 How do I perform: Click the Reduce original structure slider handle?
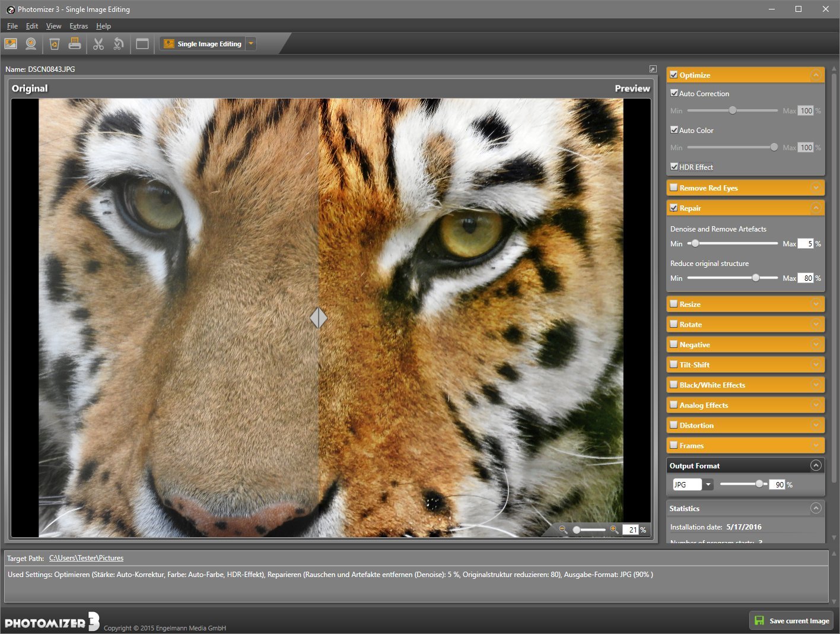(x=756, y=278)
